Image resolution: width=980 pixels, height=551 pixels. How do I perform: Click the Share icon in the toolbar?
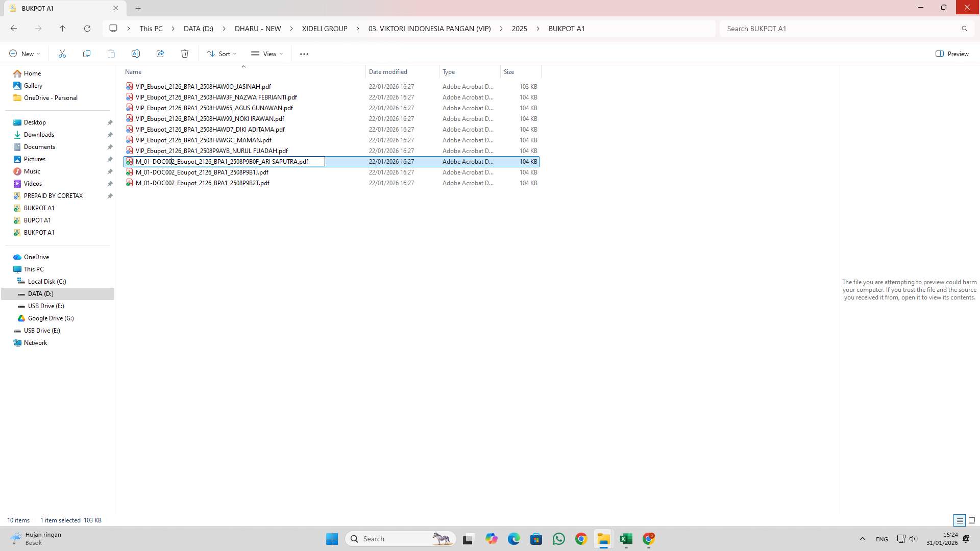pyautogui.click(x=160, y=54)
